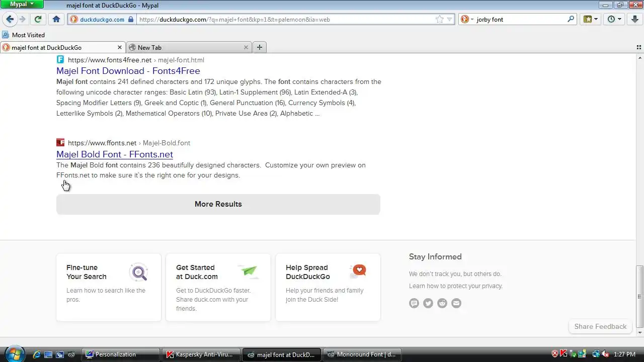Click the browser Back arrow button
The width and height of the screenshot is (644, 362).
point(10,19)
